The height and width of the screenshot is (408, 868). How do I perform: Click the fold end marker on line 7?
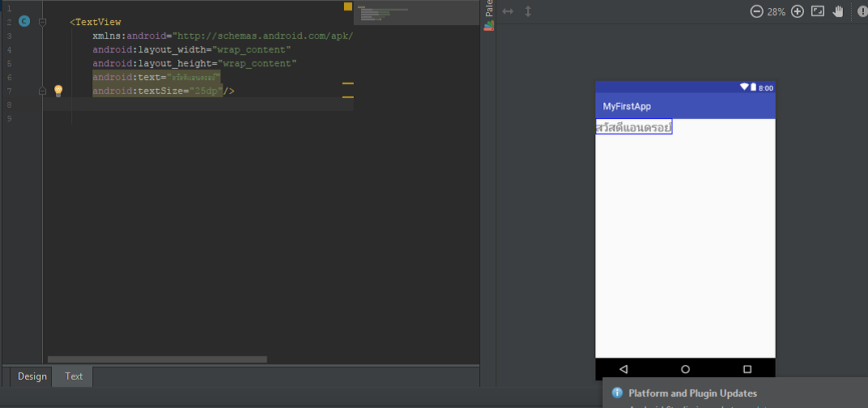[43, 91]
